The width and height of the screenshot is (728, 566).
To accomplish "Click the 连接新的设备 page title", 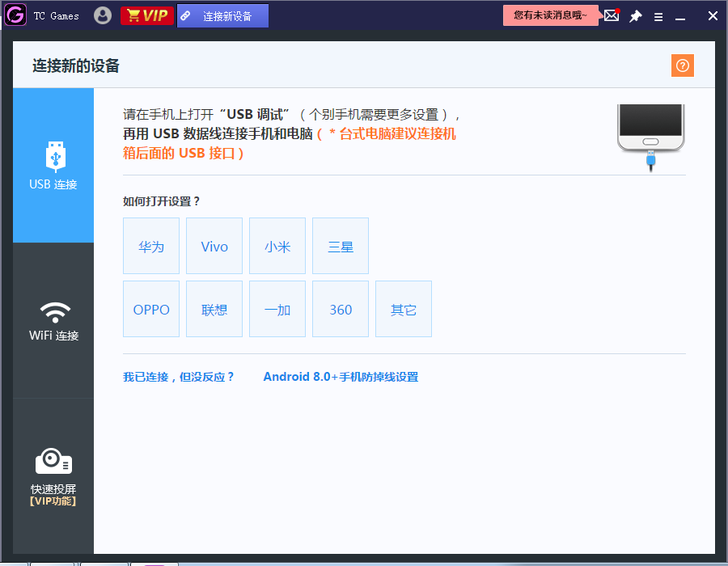I will tap(76, 65).
